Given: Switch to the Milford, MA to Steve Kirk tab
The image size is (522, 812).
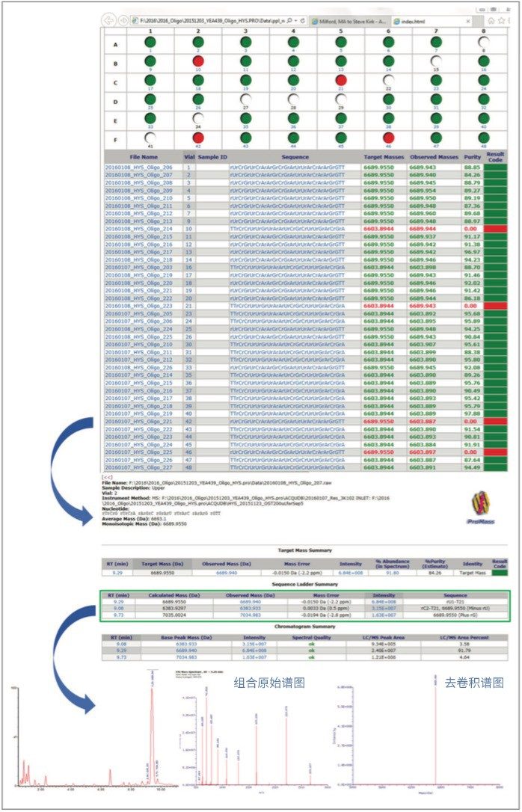Looking at the screenshot, I should (348, 21).
